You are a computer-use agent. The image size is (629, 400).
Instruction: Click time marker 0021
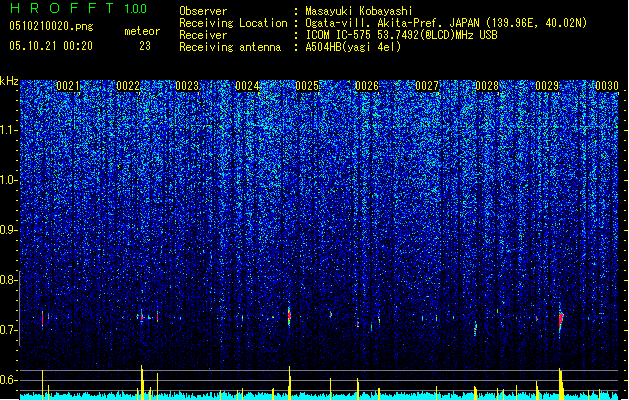tap(68, 86)
